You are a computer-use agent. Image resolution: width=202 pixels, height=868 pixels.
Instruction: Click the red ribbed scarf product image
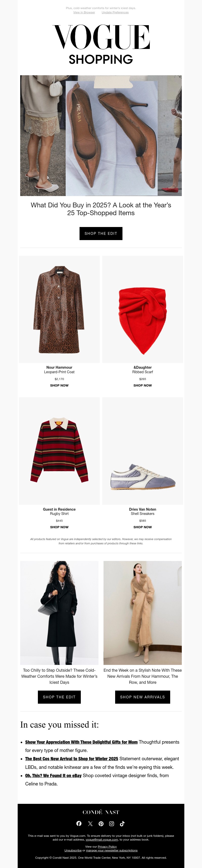coord(143,309)
